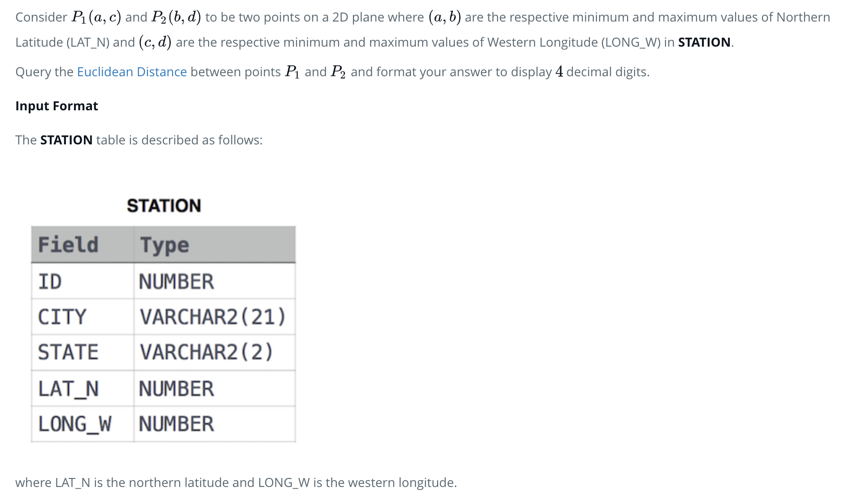This screenshot has height=504, width=854.
Task: Click the STATION table title
Action: (164, 206)
